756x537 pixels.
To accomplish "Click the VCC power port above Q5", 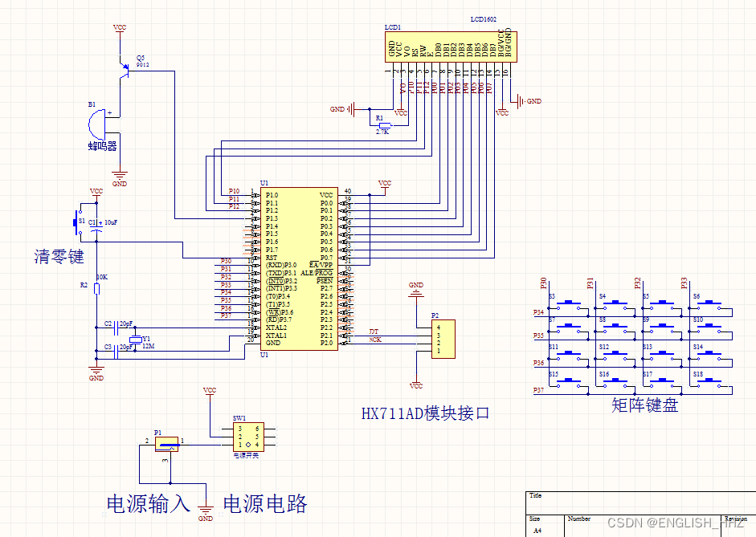I will tap(120, 29).
